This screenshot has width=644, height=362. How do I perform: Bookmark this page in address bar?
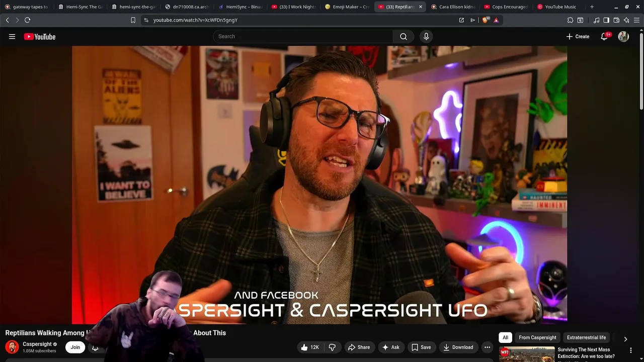click(133, 20)
